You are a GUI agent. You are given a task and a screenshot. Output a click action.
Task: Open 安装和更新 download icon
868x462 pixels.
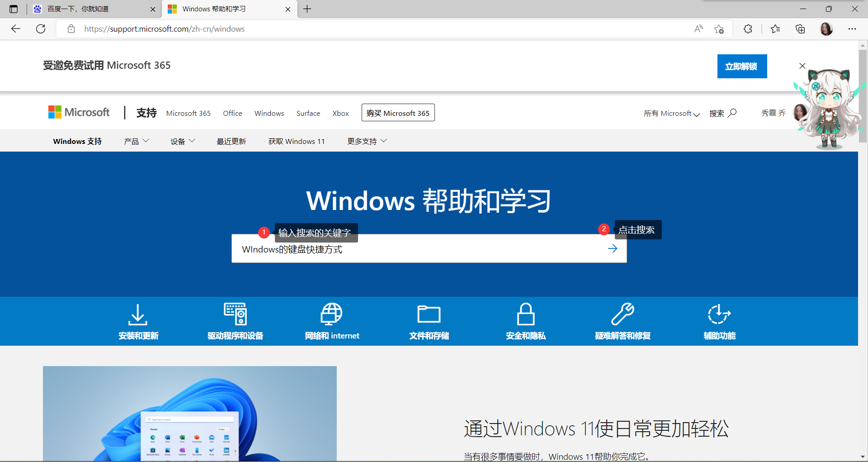138,314
